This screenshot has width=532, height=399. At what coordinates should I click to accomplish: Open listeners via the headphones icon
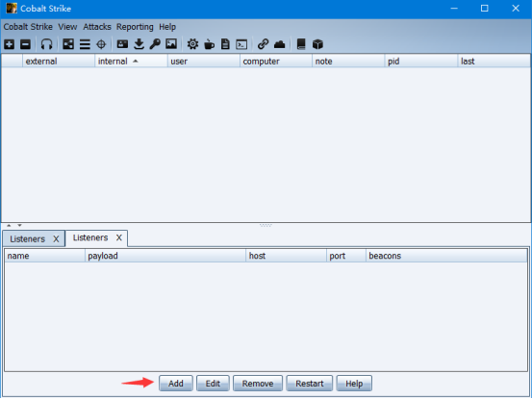tap(46, 44)
